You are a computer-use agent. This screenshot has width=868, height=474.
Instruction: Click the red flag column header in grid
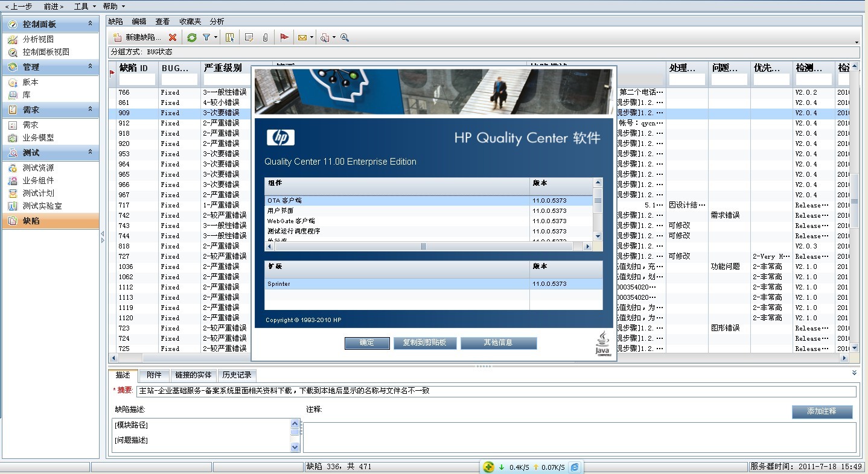click(x=112, y=74)
